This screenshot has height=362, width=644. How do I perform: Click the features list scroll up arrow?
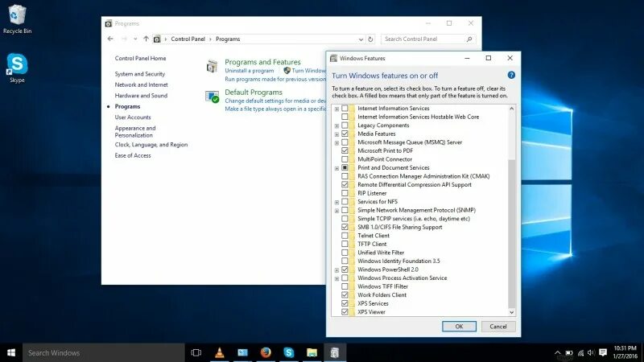pos(511,109)
